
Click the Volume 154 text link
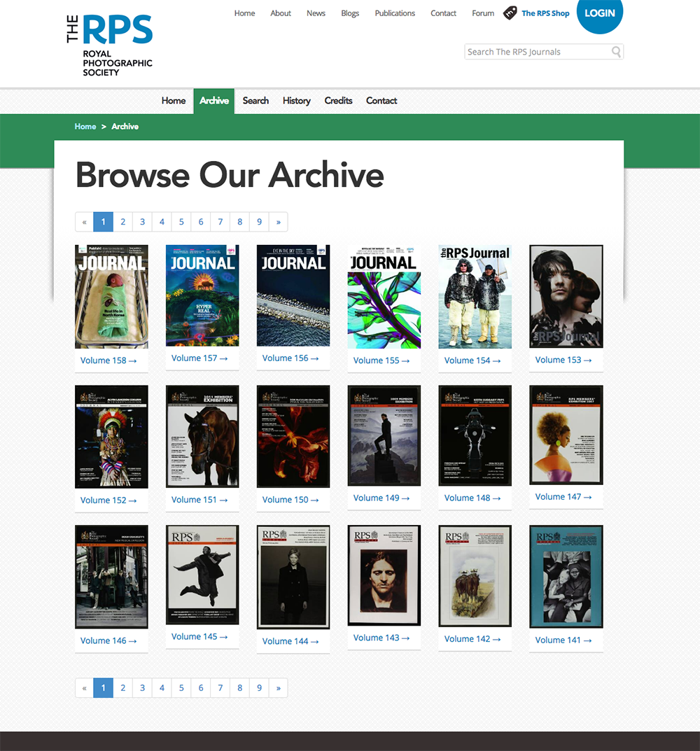tap(472, 360)
